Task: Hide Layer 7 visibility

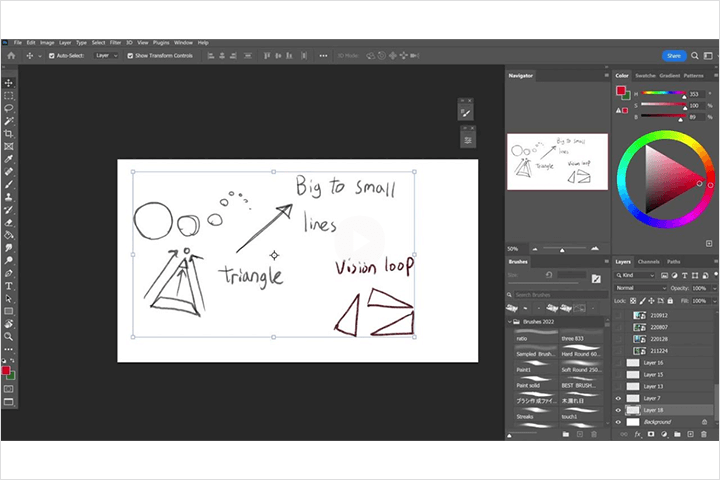Action: click(x=618, y=398)
